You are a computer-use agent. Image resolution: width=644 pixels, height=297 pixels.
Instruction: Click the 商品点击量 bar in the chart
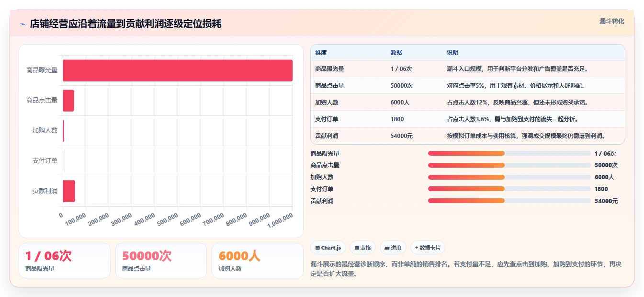point(68,101)
